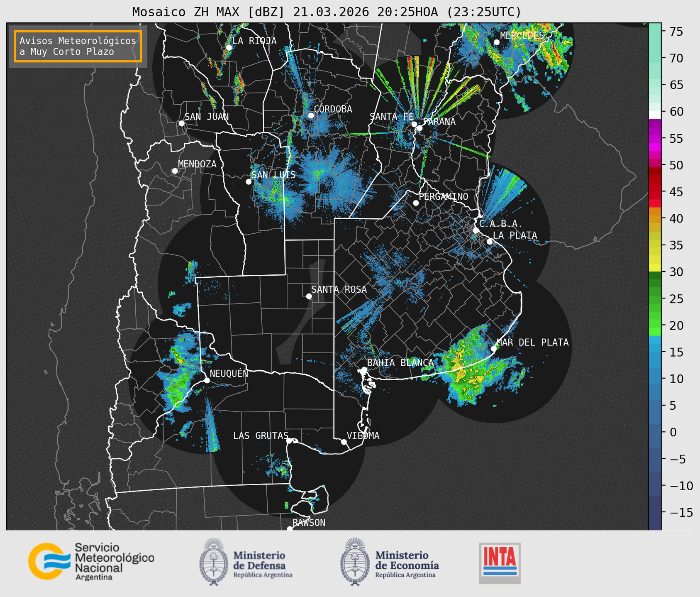
Task: Click the Neuquén city marker dot
Action: [207, 380]
